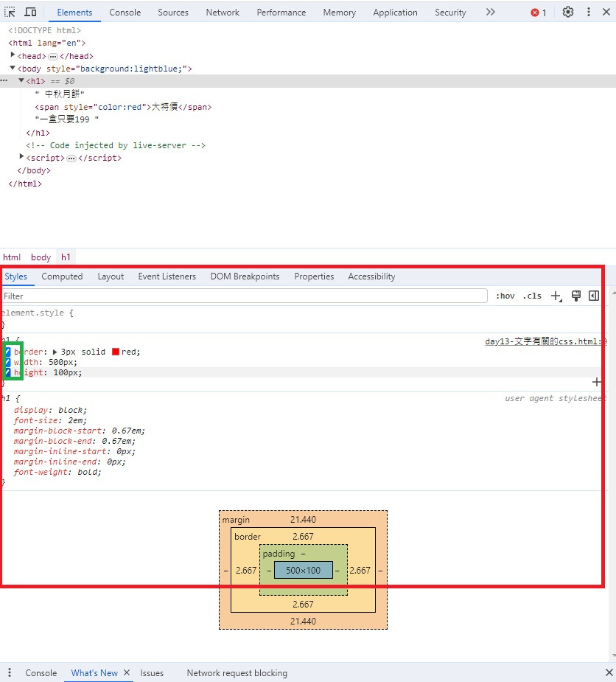This screenshot has height=682, width=616.
Task: Switch to the Computed pane tab
Action: click(x=62, y=276)
